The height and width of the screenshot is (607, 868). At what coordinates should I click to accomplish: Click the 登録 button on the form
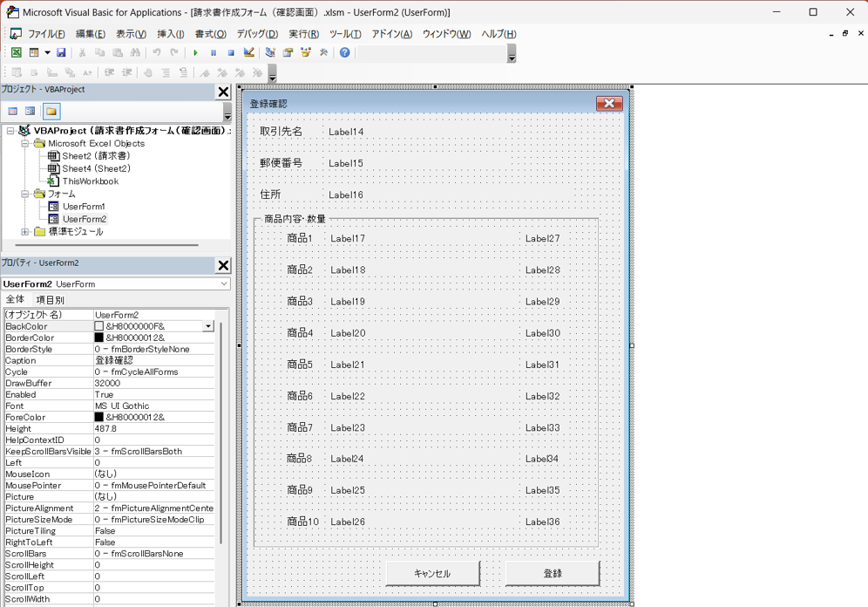click(x=552, y=573)
